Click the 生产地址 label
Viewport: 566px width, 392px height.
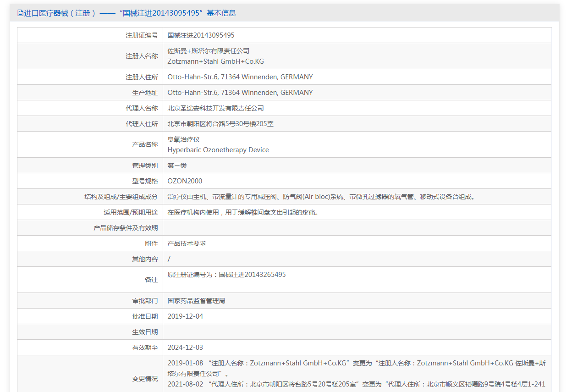145,93
